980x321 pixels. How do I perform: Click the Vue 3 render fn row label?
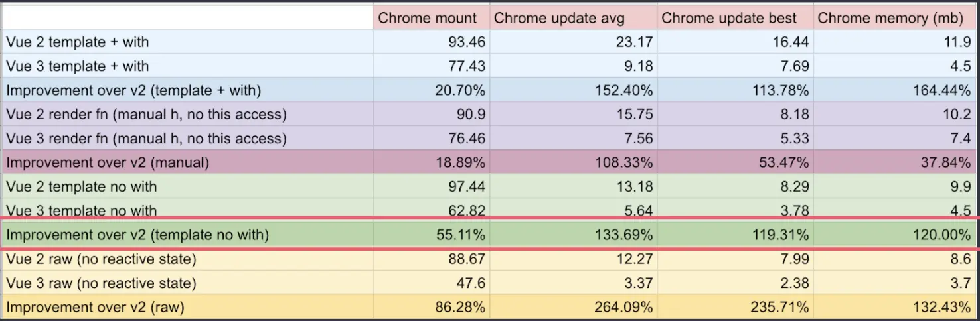click(x=187, y=138)
